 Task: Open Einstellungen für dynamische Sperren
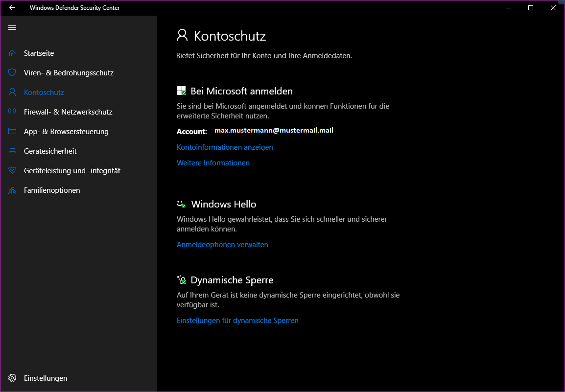click(x=237, y=321)
